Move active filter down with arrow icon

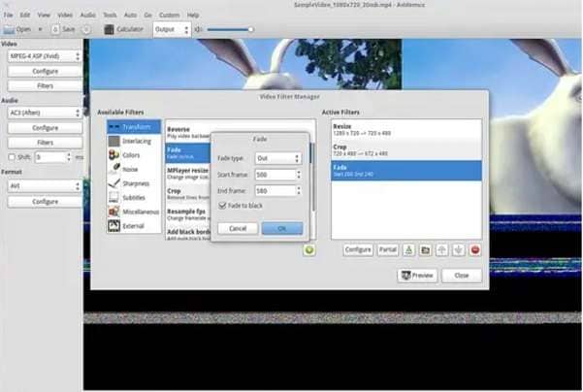click(x=458, y=250)
